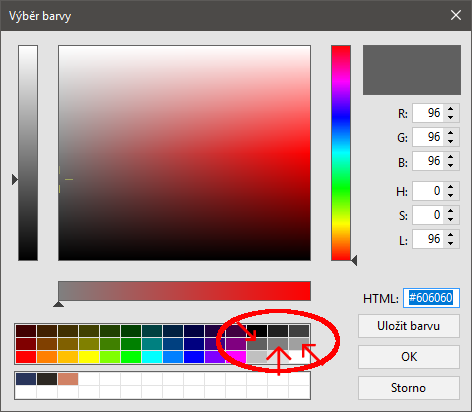Pick the cyan palette swatch
The image size is (472, 412).
[152, 357]
